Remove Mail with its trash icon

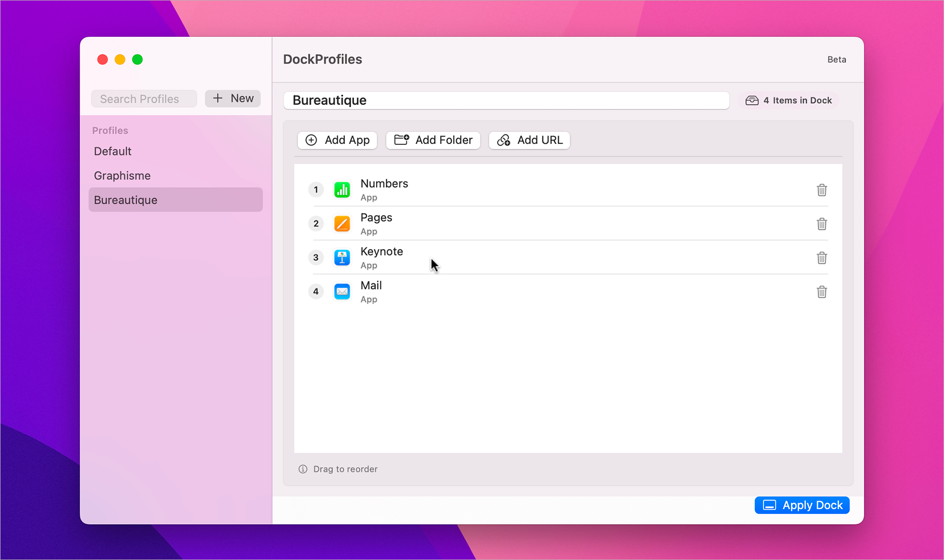(x=822, y=292)
